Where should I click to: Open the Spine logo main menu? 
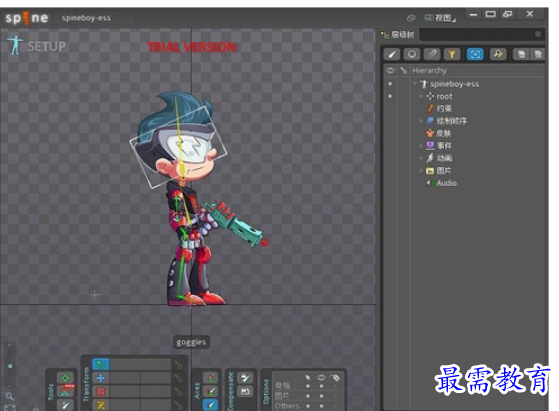tap(26, 18)
